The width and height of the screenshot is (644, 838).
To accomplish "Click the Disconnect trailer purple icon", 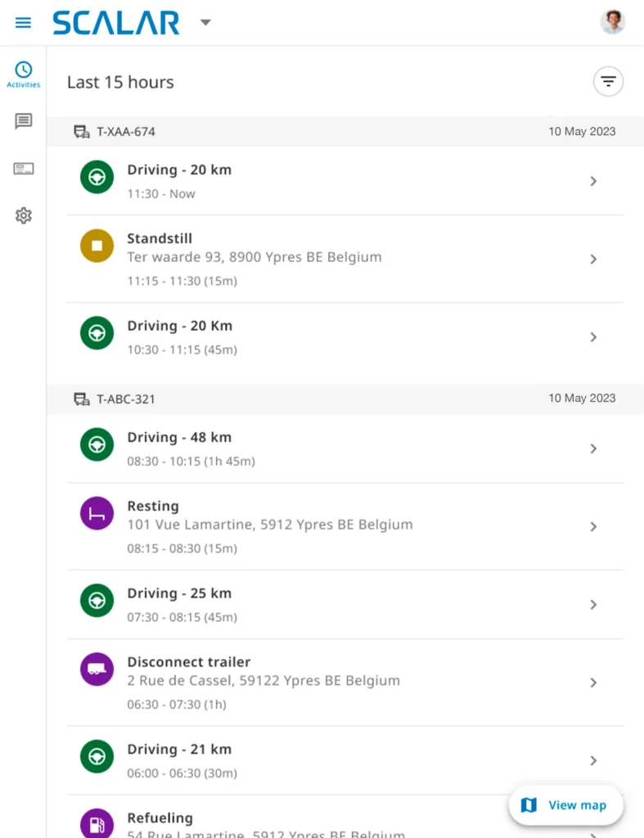I will click(97, 669).
